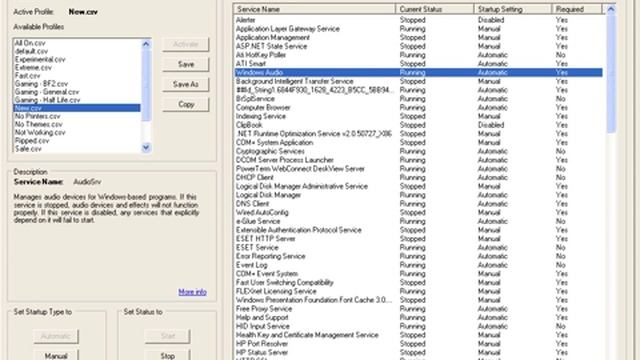This screenshot has height=360, width=640.
Task: Select Ati HotKey Poller service
Action: (x=418, y=55)
